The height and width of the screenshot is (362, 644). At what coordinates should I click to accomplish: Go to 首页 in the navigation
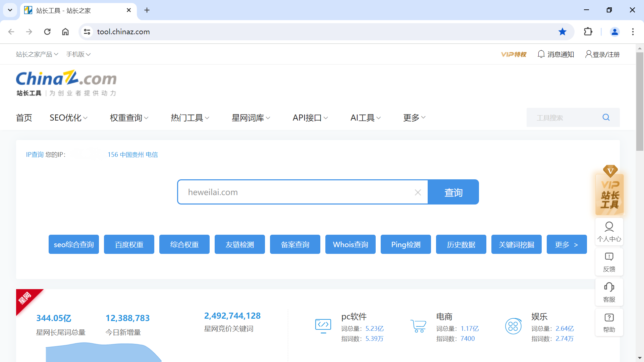coord(24,118)
